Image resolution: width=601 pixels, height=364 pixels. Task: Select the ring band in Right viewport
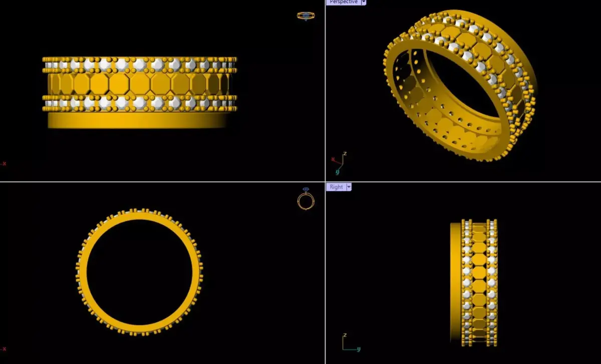click(x=474, y=282)
